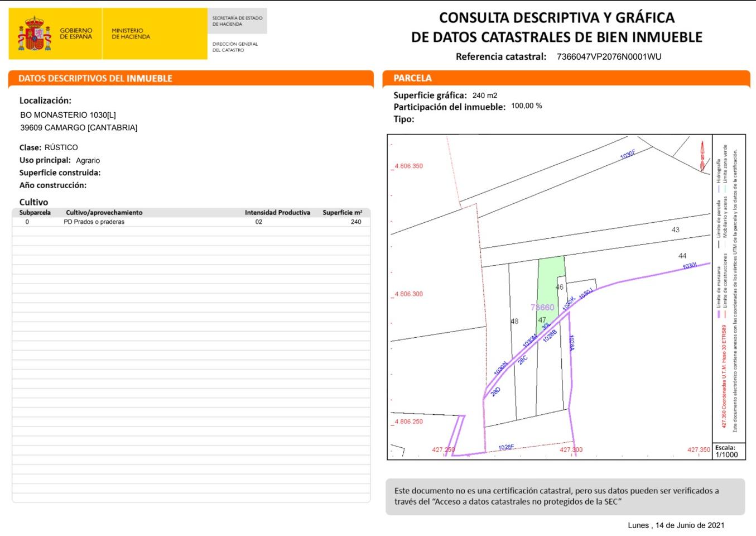
Task: Click the 'MINISTERIO DE HACIENDA' label
Action: [x=131, y=33]
